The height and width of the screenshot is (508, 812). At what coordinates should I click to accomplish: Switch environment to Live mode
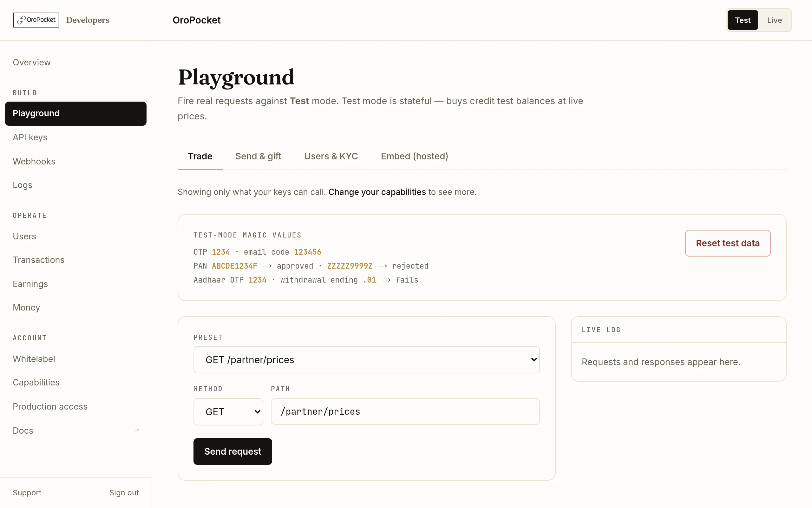[775, 20]
